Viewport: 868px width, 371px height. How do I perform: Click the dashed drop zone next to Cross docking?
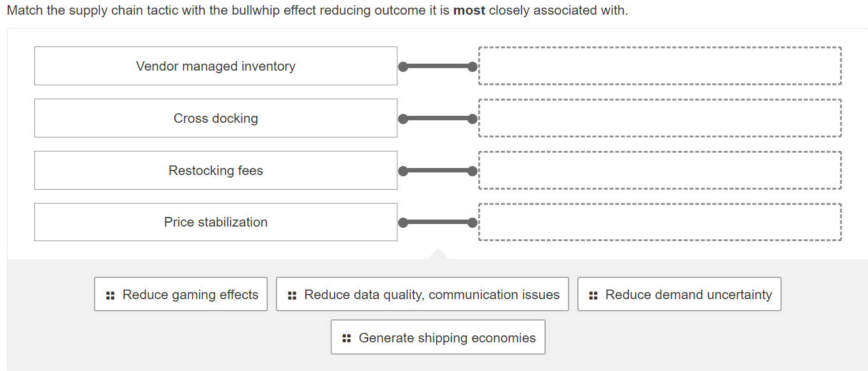pos(659,118)
